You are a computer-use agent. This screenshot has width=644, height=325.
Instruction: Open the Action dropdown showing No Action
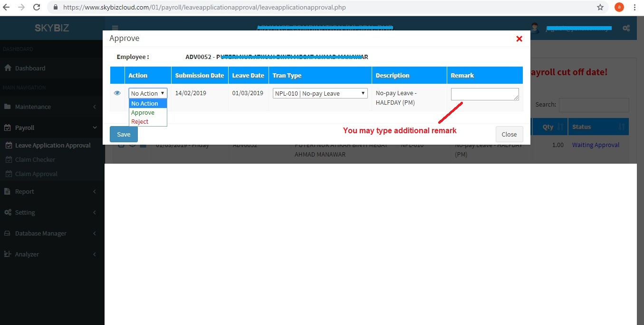pos(148,94)
